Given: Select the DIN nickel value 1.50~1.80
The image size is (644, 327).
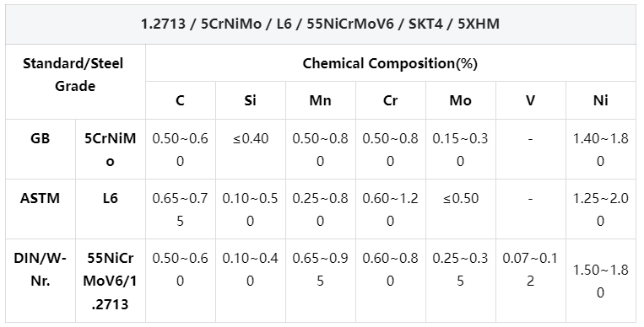Looking at the screenshot, I should click(x=600, y=281).
